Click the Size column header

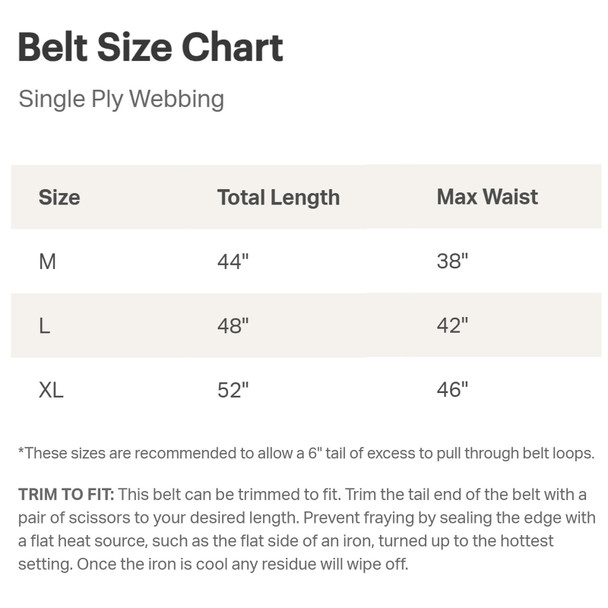(x=59, y=197)
